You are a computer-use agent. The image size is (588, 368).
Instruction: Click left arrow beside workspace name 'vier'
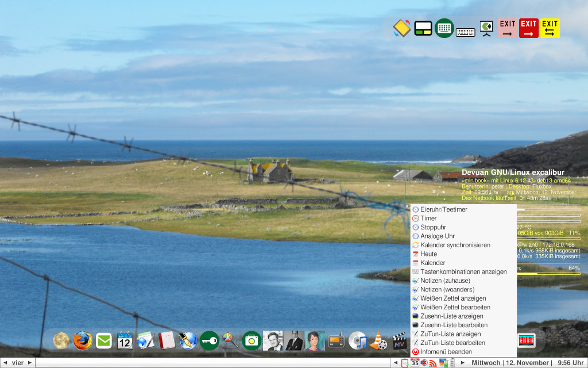(5, 363)
